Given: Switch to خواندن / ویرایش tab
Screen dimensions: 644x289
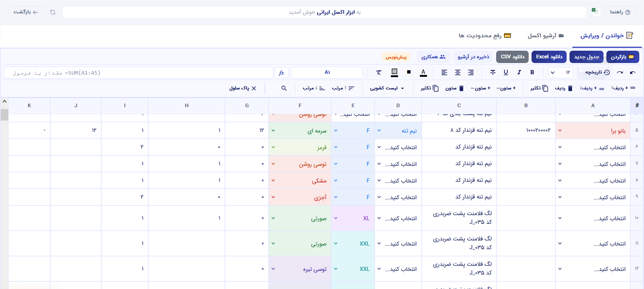Looking at the screenshot, I should 607,35.
